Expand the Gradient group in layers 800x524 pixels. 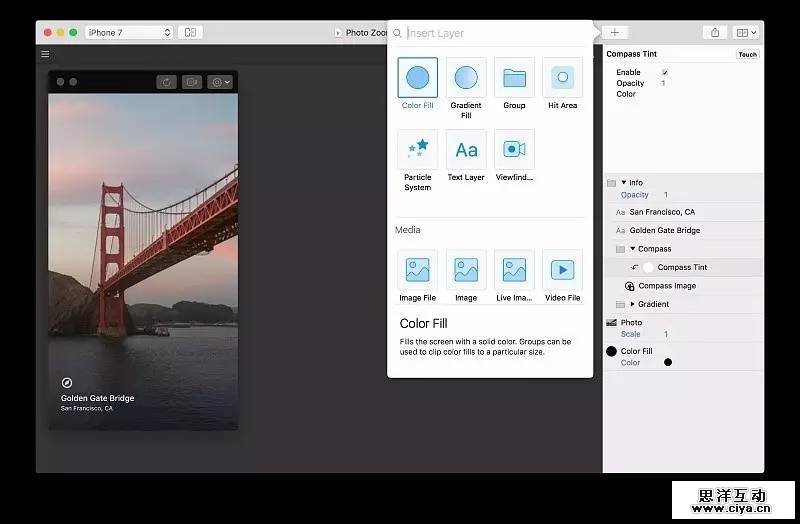pos(632,304)
